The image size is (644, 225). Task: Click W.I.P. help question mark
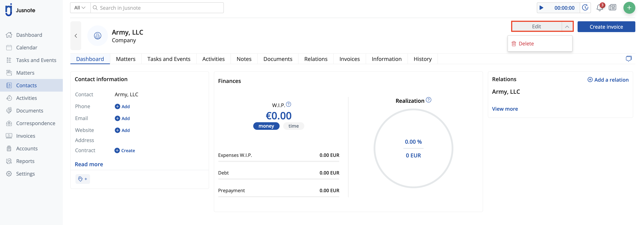pos(288,104)
